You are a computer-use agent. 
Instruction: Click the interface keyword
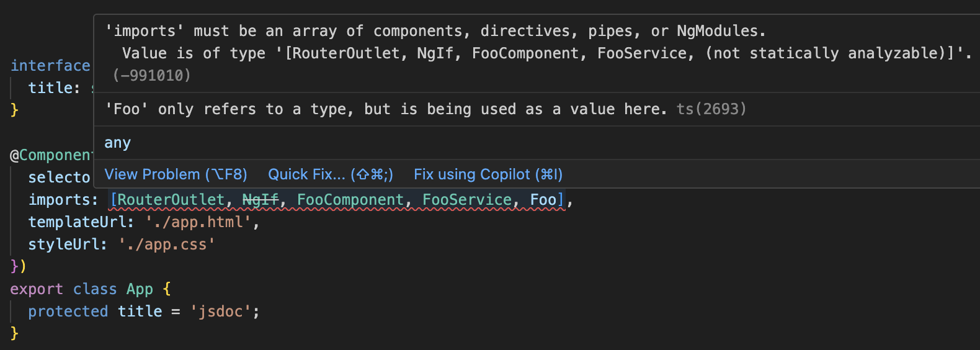tap(50, 66)
